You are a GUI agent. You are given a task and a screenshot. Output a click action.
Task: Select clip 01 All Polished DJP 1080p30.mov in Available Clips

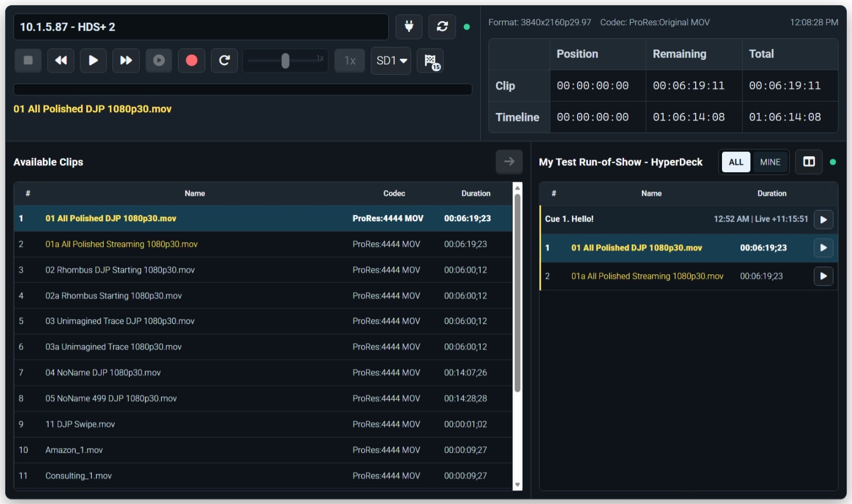[263, 218]
